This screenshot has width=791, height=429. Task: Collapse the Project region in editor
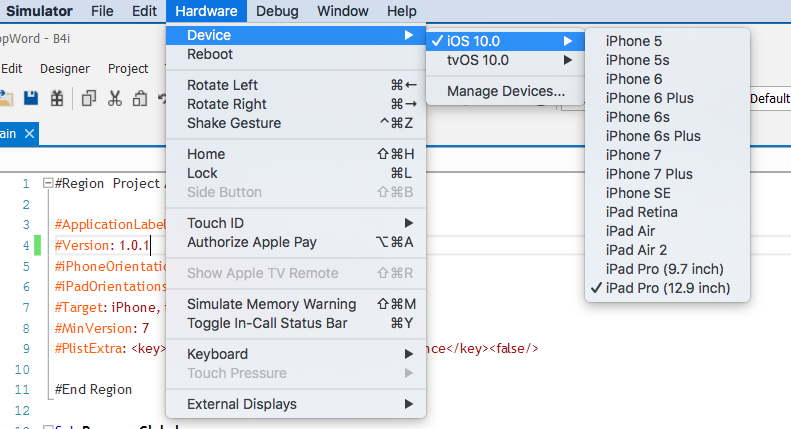(x=48, y=183)
